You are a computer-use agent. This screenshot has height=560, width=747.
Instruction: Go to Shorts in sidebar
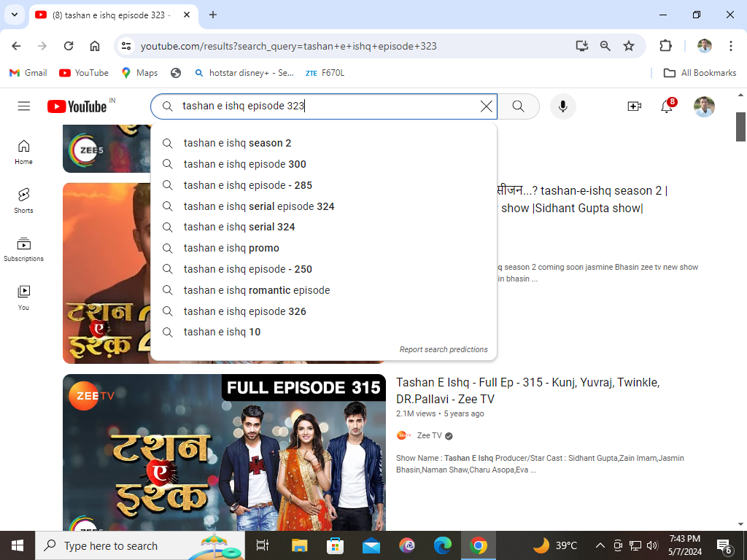point(24,200)
